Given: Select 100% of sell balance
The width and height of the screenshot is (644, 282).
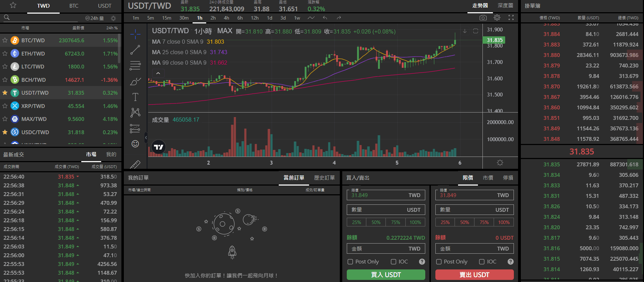Looking at the screenshot, I should click(x=504, y=222).
